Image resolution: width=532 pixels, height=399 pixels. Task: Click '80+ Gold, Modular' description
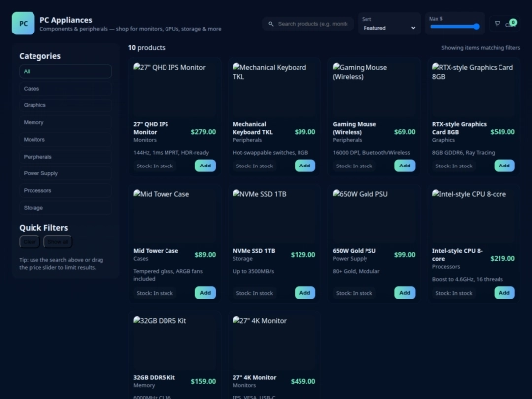(x=357, y=271)
